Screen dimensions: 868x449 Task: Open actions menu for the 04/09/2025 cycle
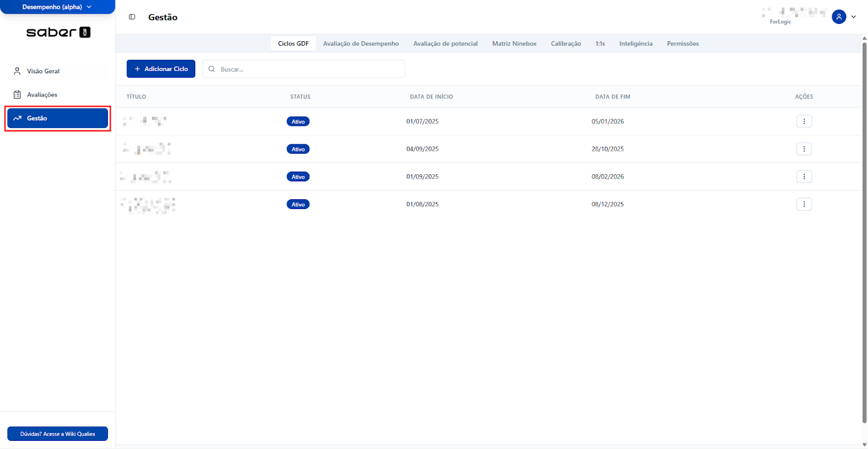point(803,149)
